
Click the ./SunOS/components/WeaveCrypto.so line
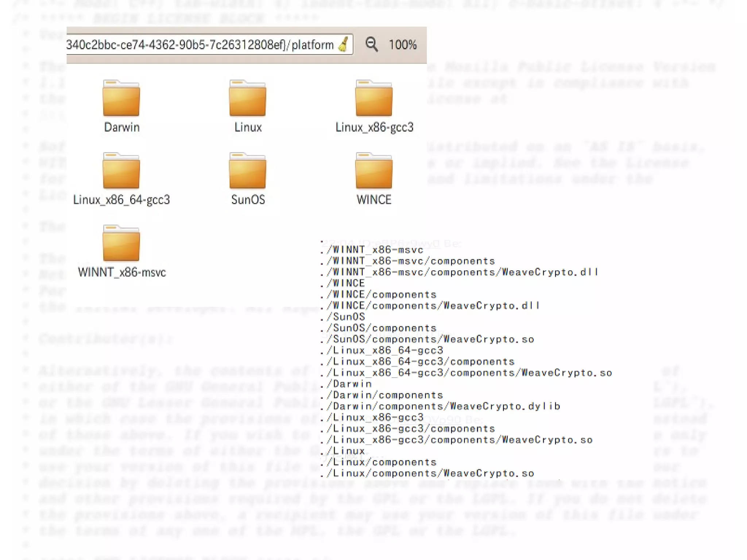tap(427, 339)
